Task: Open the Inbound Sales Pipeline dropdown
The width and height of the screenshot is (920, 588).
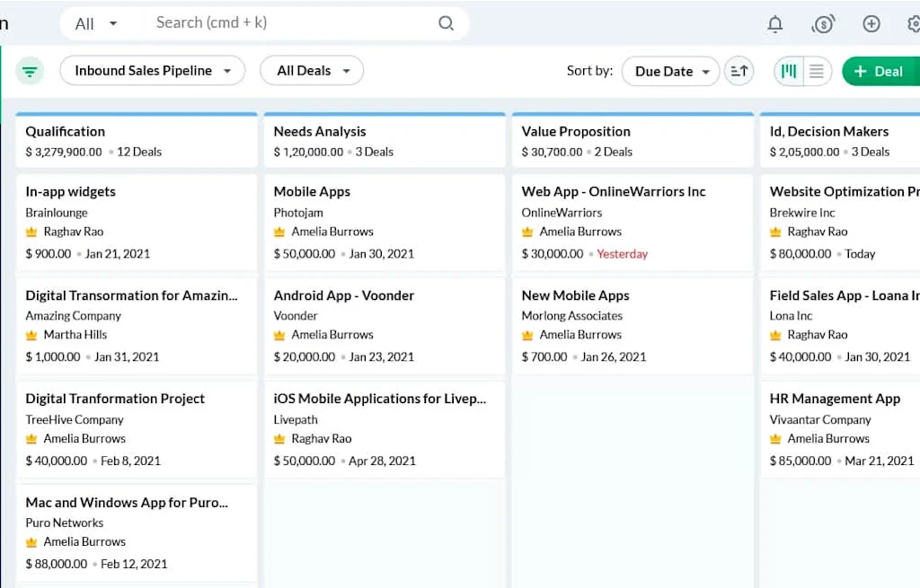Action: [x=152, y=71]
